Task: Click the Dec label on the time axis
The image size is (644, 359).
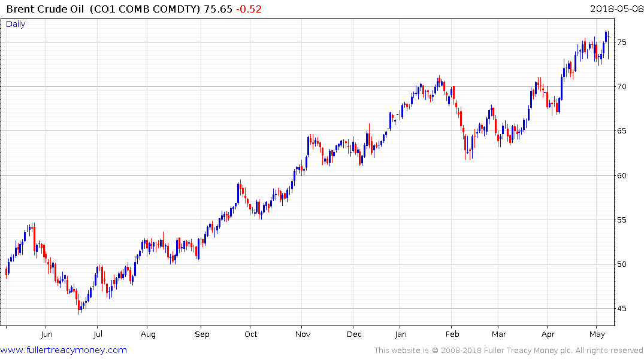Action: [354, 334]
